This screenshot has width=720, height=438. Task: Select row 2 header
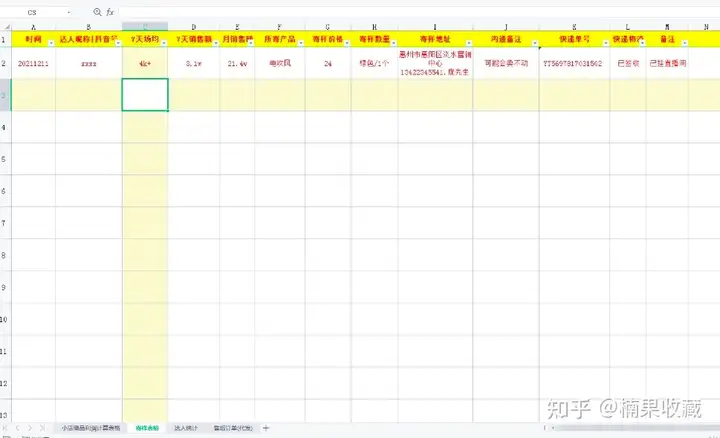coord(5,63)
